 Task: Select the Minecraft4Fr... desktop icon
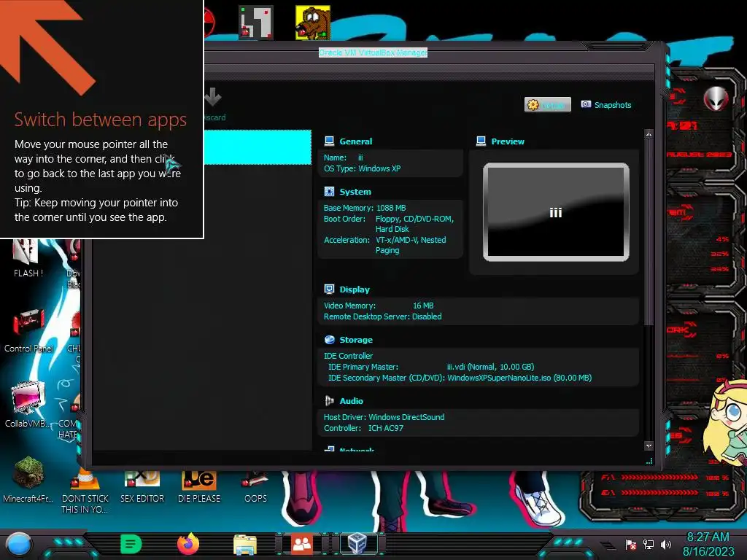click(x=28, y=480)
